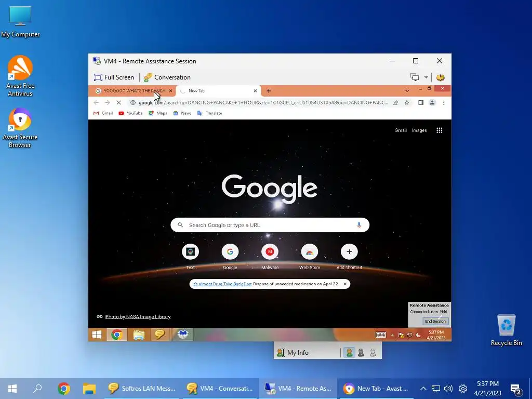
Task: Open the Google apps grid
Action: click(440, 130)
